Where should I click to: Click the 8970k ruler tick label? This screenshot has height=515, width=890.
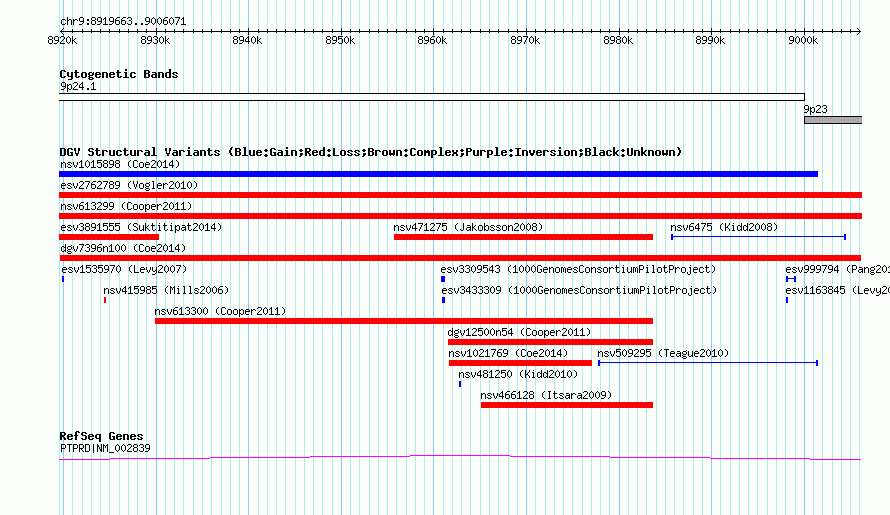click(525, 40)
